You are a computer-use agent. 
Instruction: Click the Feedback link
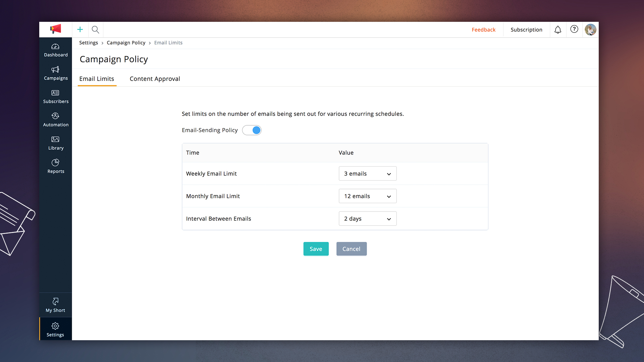coord(483,29)
